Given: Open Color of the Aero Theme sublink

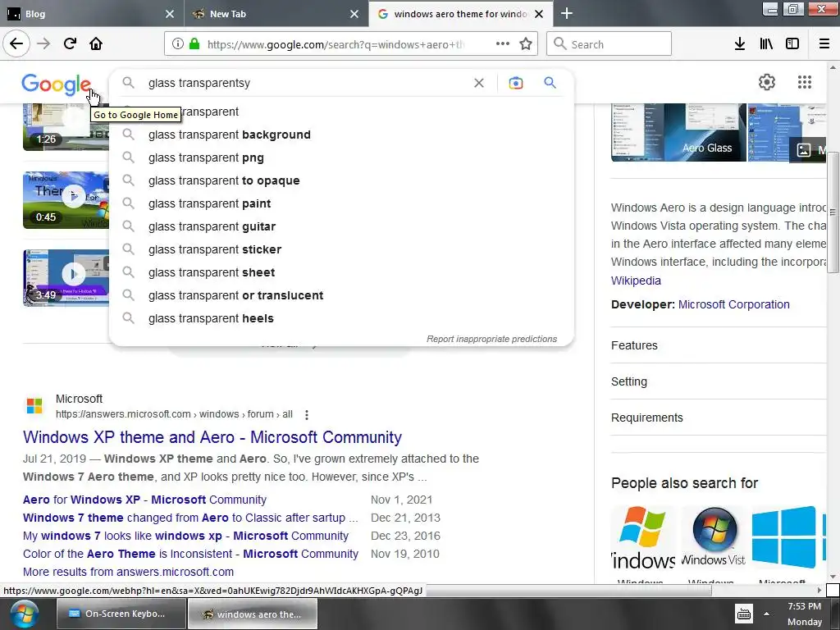Looking at the screenshot, I should click(x=190, y=554).
